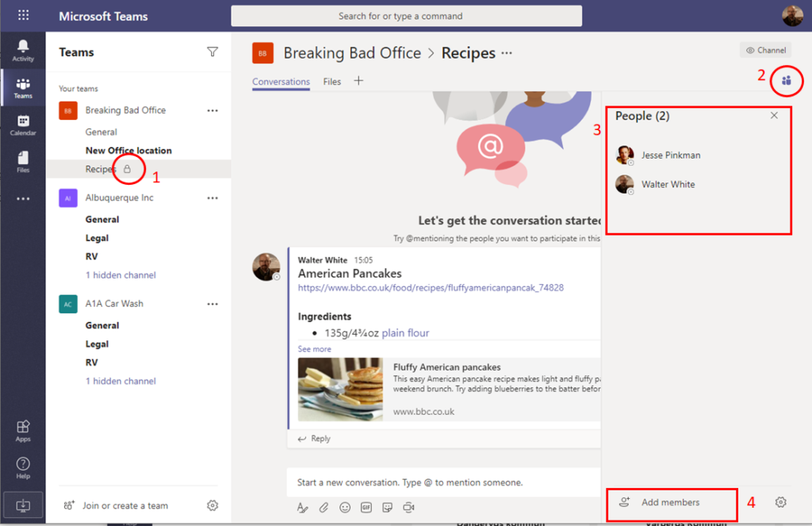This screenshot has width=812, height=526.
Task: Click the A1A Car Wash team avatar
Action: pyautogui.click(x=68, y=304)
